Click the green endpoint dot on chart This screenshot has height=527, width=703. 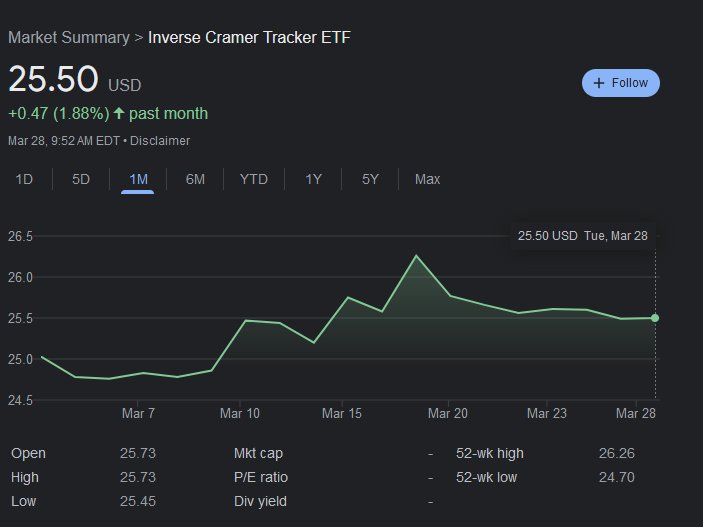coord(655,318)
